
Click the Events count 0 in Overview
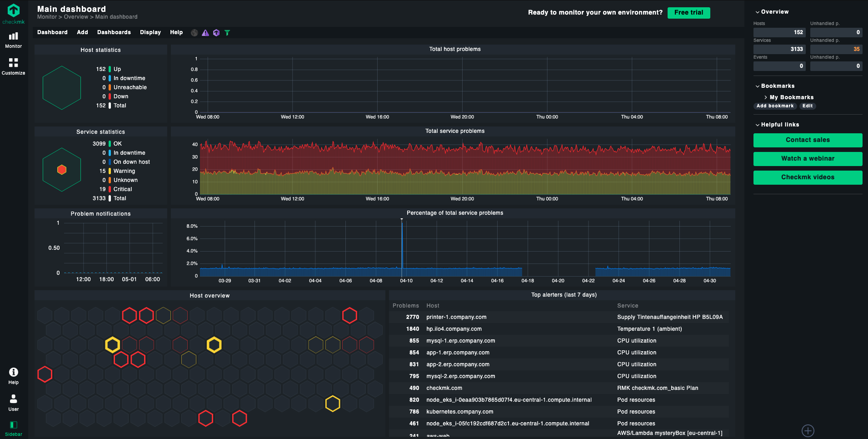(779, 66)
